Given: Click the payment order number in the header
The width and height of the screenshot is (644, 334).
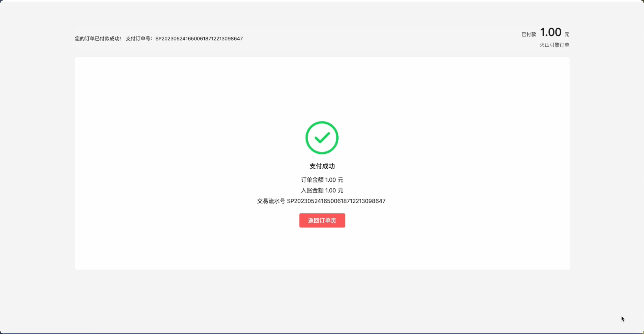Looking at the screenshot, I should click(x=199, y=39).
